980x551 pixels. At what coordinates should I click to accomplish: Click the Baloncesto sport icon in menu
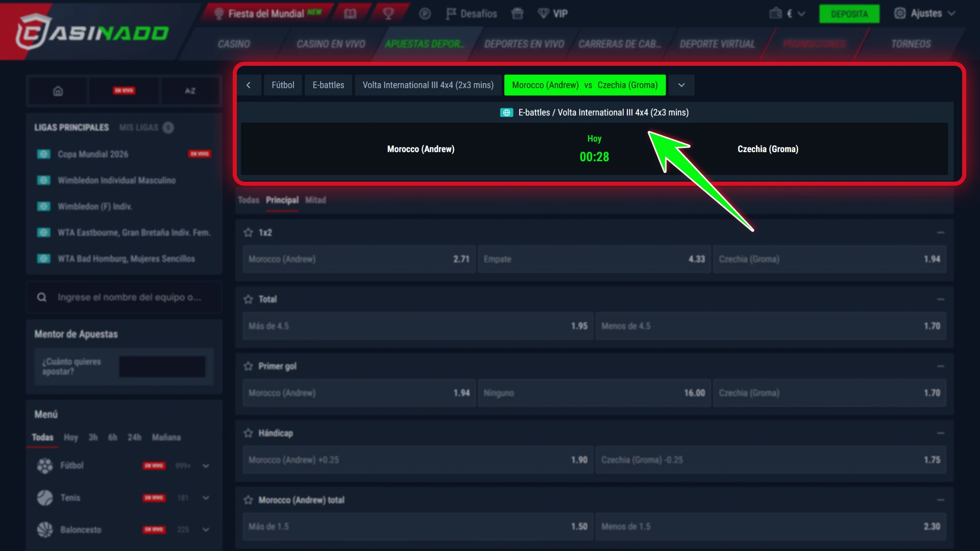45,530
